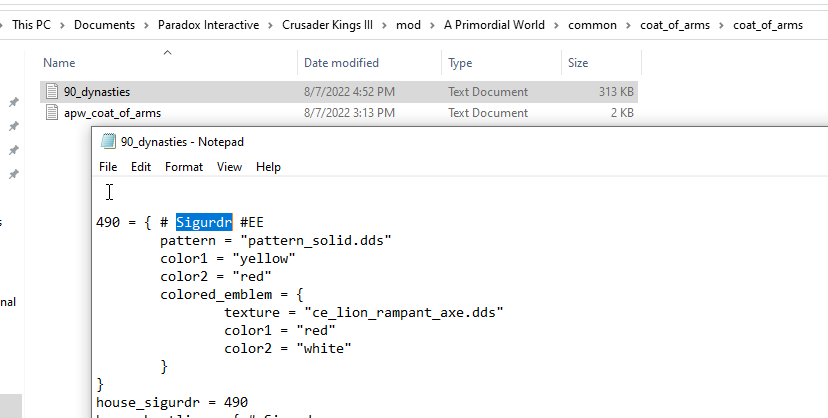The image size is (828, 418).
Task: Jump to the common folder breadcrumb
Action: pos(592,25)
